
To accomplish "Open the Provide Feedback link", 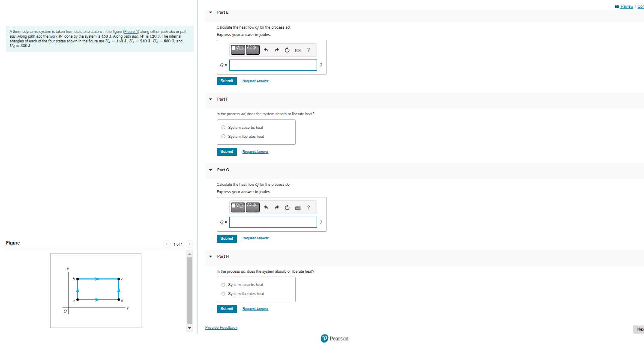I will [x=221, y=328].
